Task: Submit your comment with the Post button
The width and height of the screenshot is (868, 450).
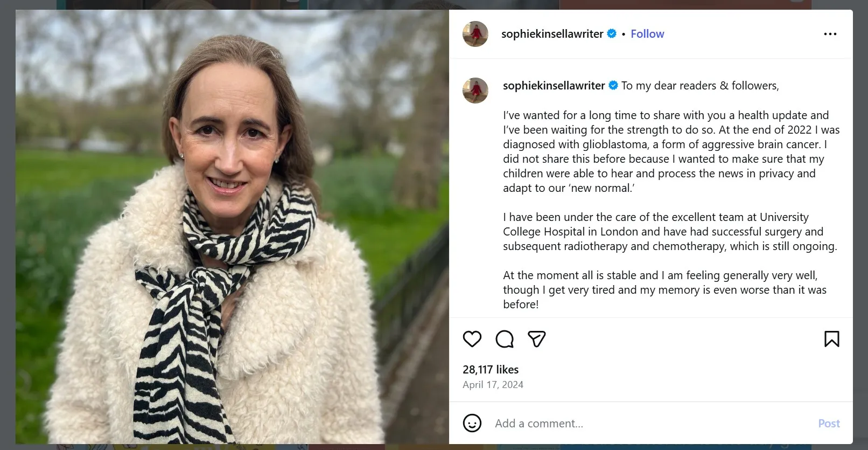Action: pyautogui.click(x=829, y=424)
